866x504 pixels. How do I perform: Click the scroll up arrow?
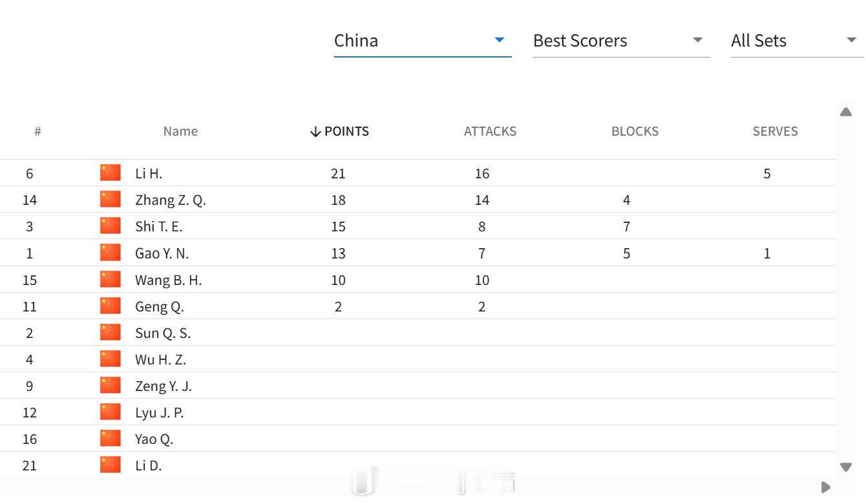[845, 112]
